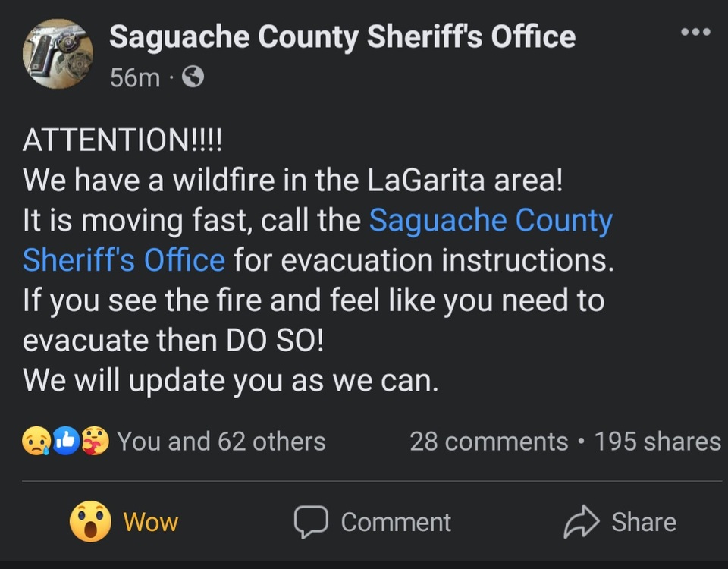The height and width of the screenshot is (569, 728).
Task: View the 195 shares list
Action: (x=657, y=441)
